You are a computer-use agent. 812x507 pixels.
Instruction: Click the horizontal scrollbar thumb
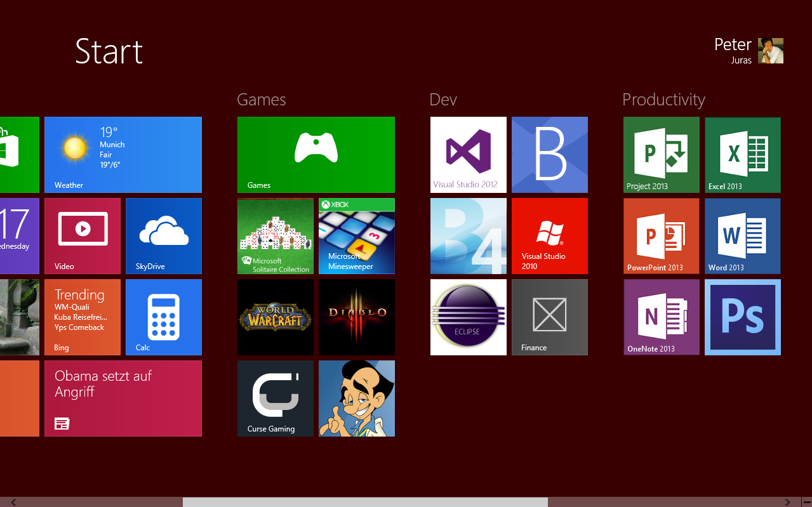[x=365, y=502]
